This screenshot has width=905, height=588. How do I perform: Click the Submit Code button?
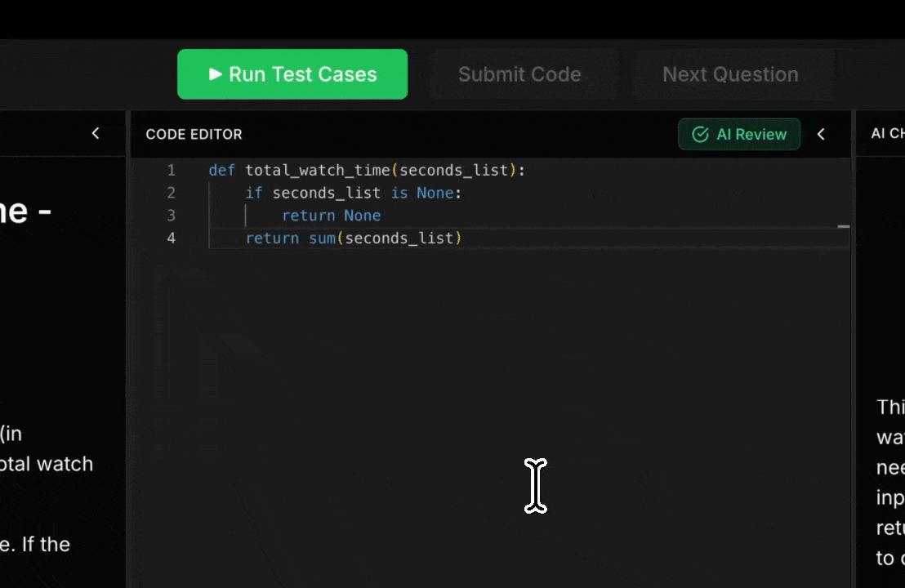pyautogui.click(x=519, y=74)
